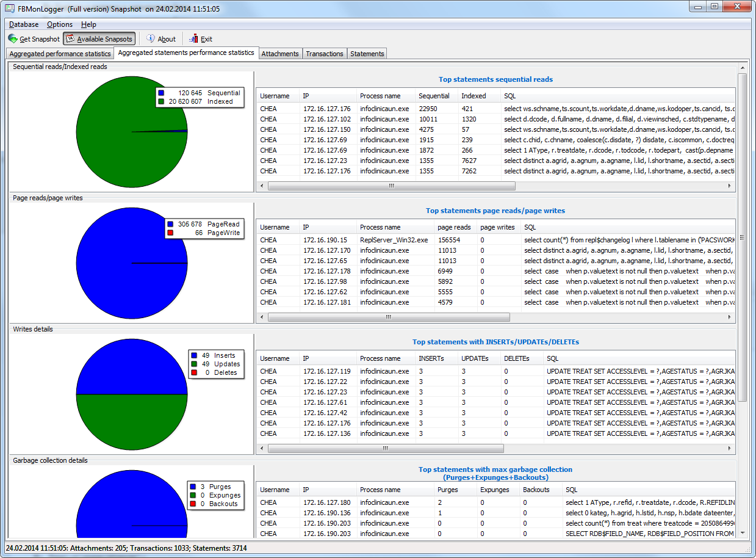The image size is (756, 558).
Task: Click the About info icon
Action: pos(151,38)
